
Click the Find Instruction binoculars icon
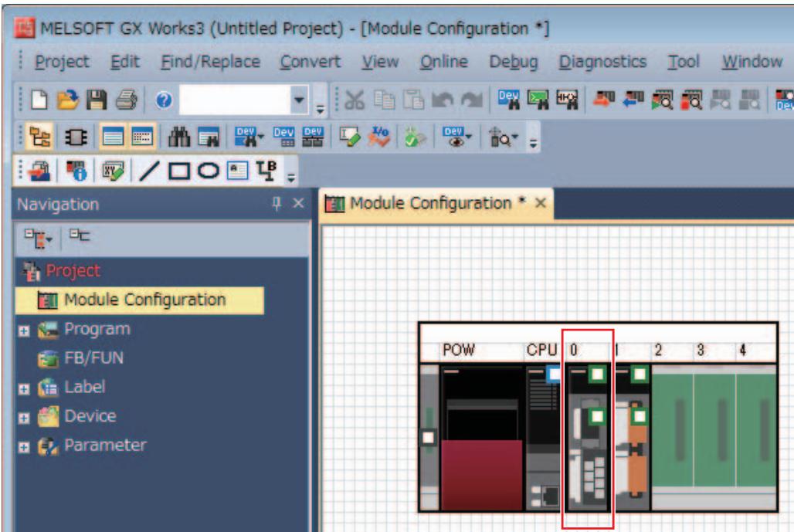(538, 99)
